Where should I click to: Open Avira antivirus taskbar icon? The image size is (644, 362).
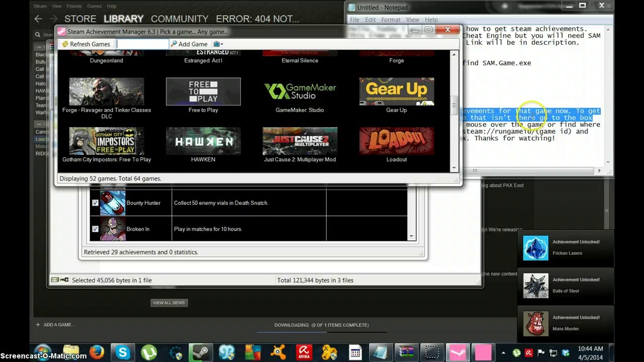click(303, 352)
